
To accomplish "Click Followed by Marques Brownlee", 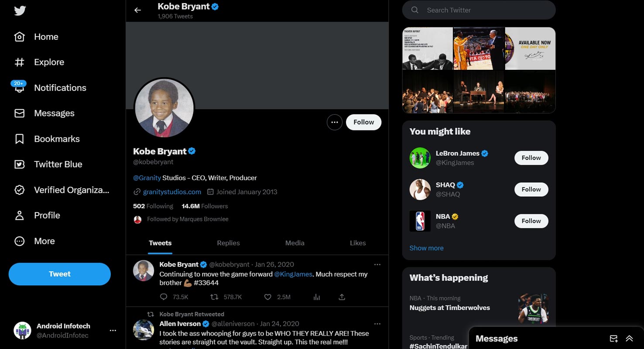I will pyautogui.click(x=188, y=219).
